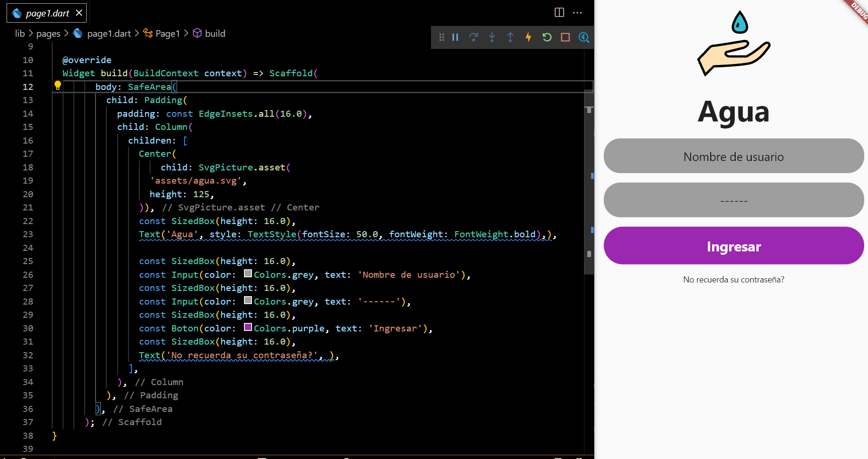Pause the running debug session

455,37
